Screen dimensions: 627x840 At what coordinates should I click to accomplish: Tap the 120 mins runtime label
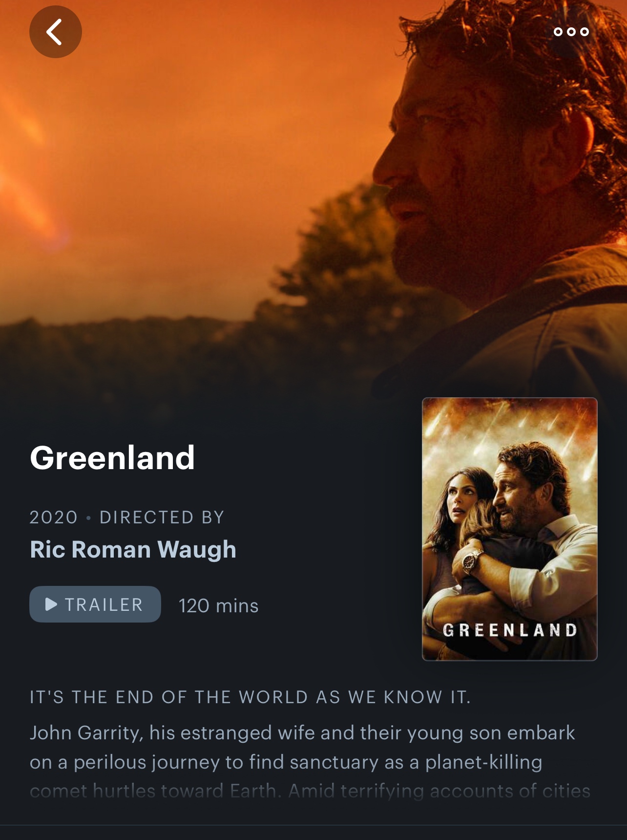pyautogui.click(x=218, y=605)
